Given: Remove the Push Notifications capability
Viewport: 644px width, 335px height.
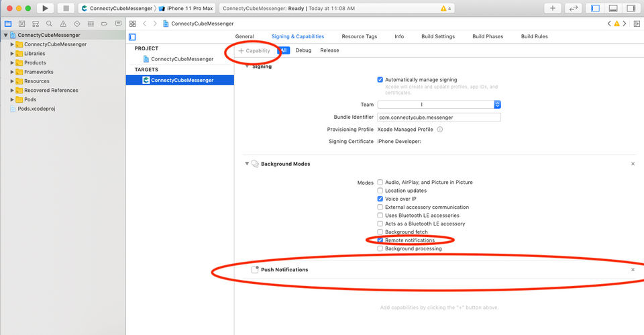Looking at the screenshot, I should [633, 270].
